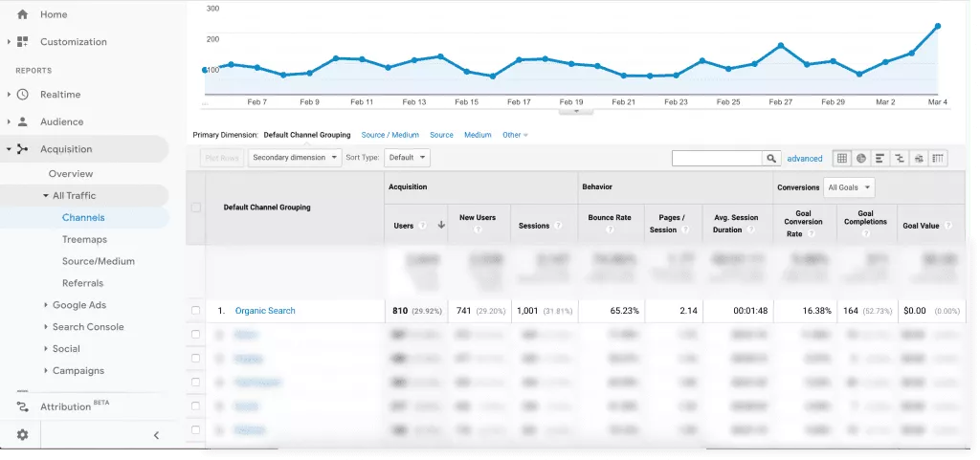Expand the Audience section arrow

pos(9,121)
